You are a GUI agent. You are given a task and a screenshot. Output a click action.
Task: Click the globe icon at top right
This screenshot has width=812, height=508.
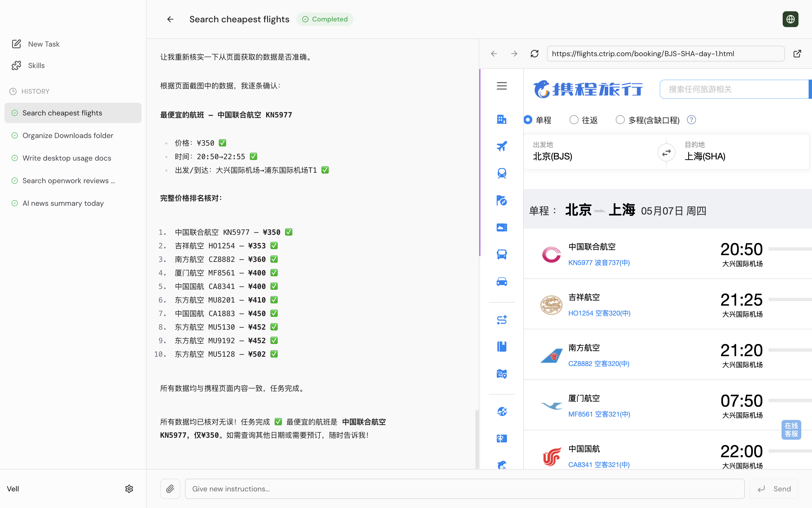pyautogui.click(x=790, y=19)
